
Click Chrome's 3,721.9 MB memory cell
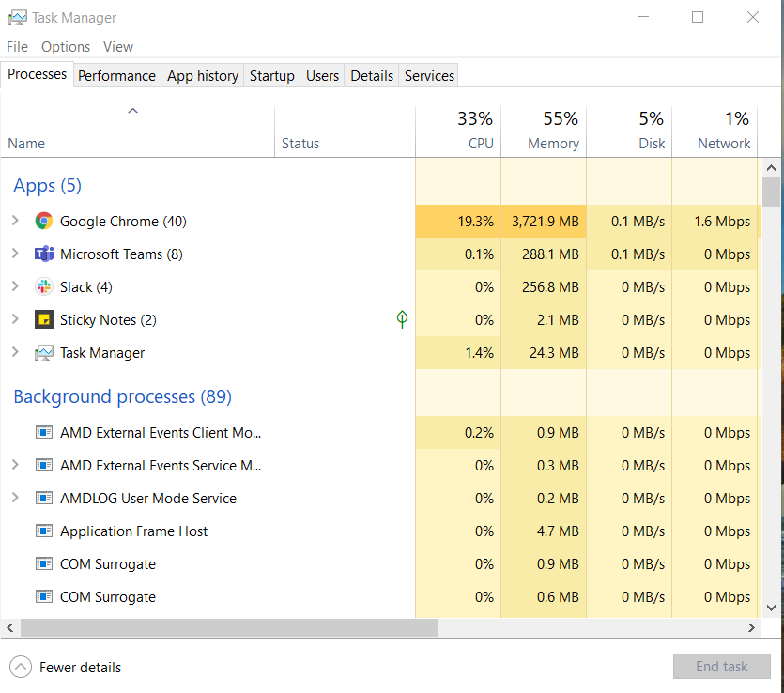point(544,221)
